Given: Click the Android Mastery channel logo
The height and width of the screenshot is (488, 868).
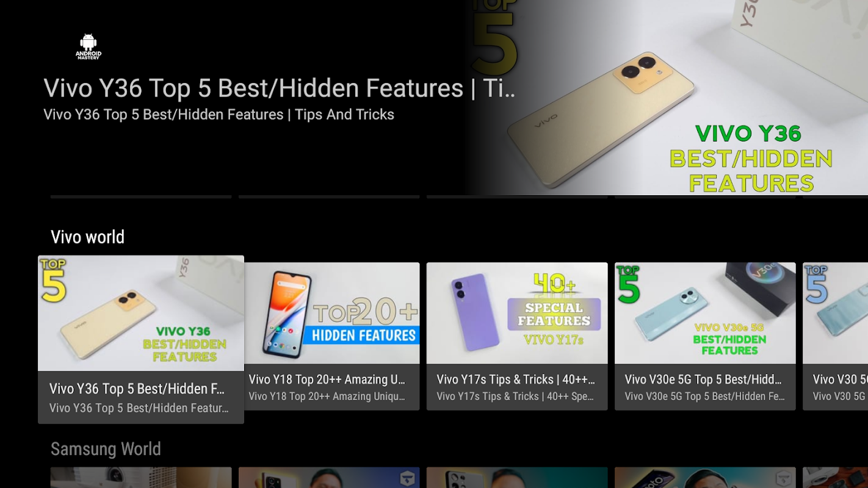Looking at the screenshot, I should point(89,47).
